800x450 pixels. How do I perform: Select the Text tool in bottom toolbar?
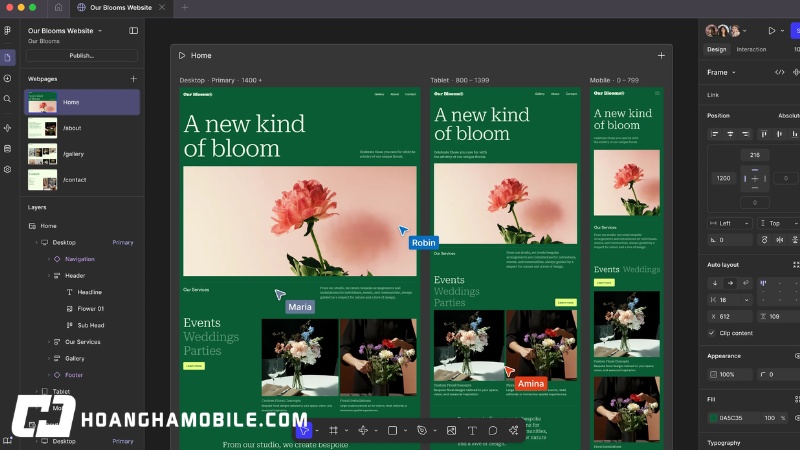coord(472,431)
